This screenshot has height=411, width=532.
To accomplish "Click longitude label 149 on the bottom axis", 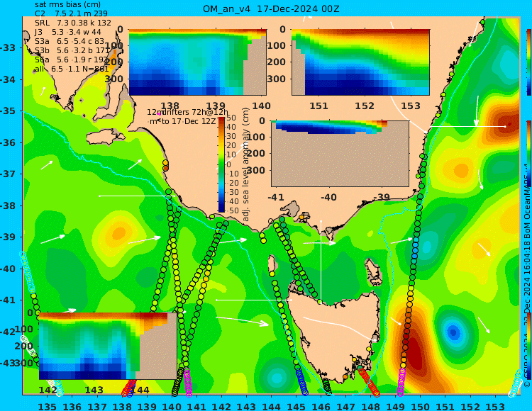I will pos(395,406).
